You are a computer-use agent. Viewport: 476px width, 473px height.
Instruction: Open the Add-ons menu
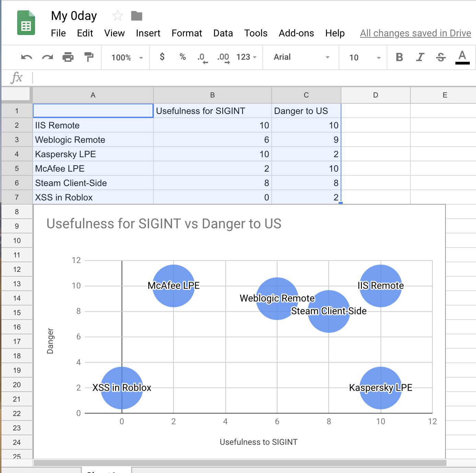pos(296,33)
